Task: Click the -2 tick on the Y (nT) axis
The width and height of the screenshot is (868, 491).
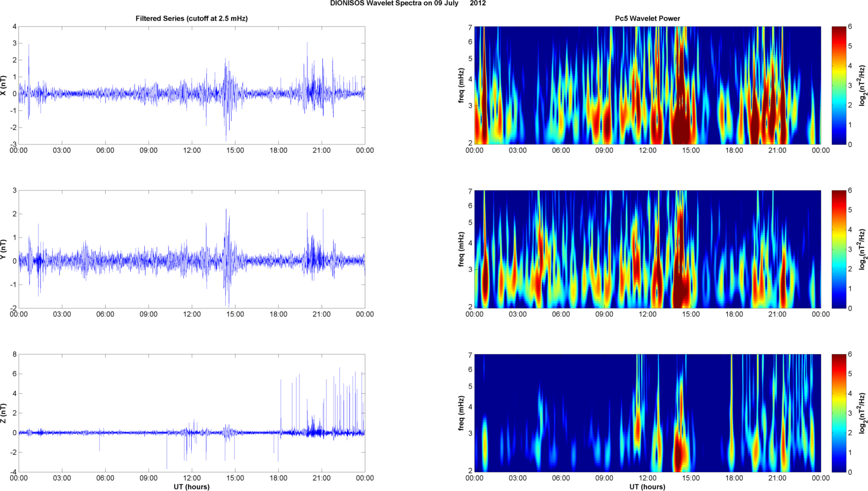Action: click(x=13, y=308)
